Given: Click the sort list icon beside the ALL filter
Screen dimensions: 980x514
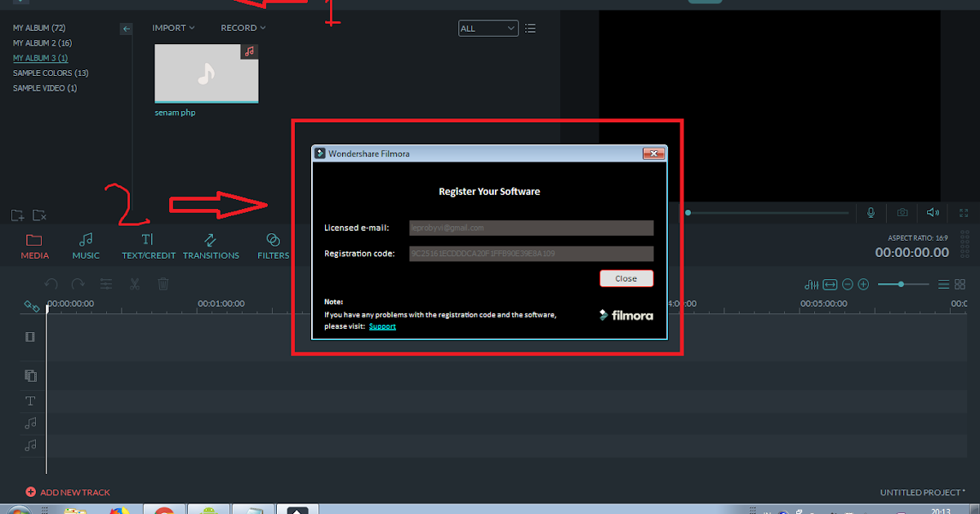Looking at the screenshot, I should (x=531, y=29).
